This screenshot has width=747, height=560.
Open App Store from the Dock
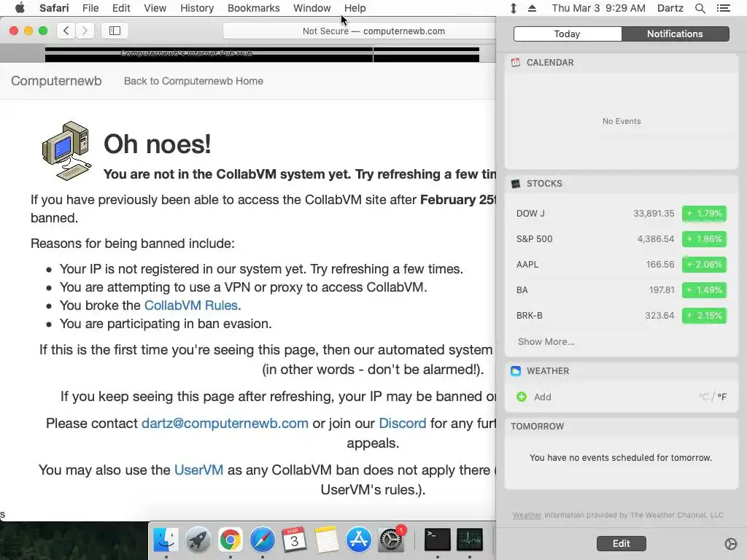[359, 540]
